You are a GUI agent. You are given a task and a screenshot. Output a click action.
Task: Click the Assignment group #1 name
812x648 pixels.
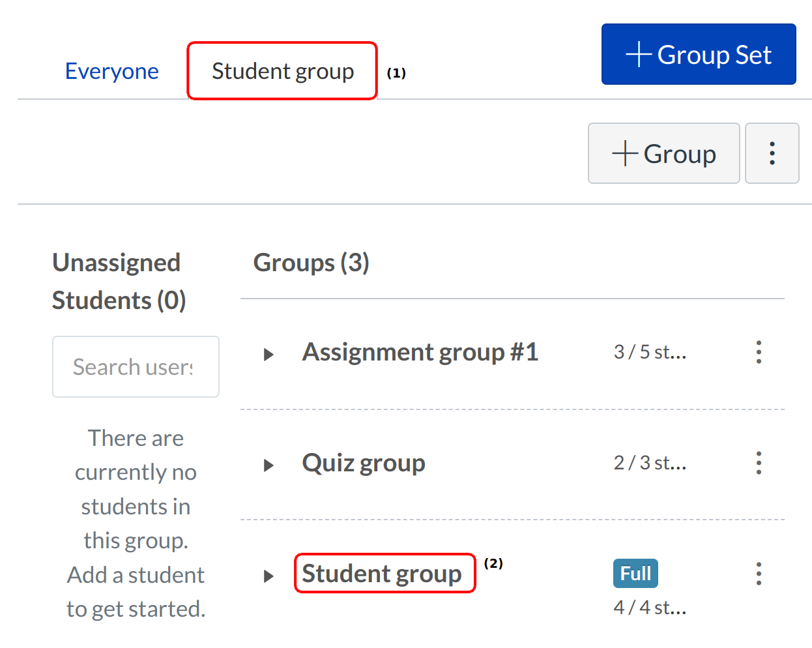(x=420, y=352)
